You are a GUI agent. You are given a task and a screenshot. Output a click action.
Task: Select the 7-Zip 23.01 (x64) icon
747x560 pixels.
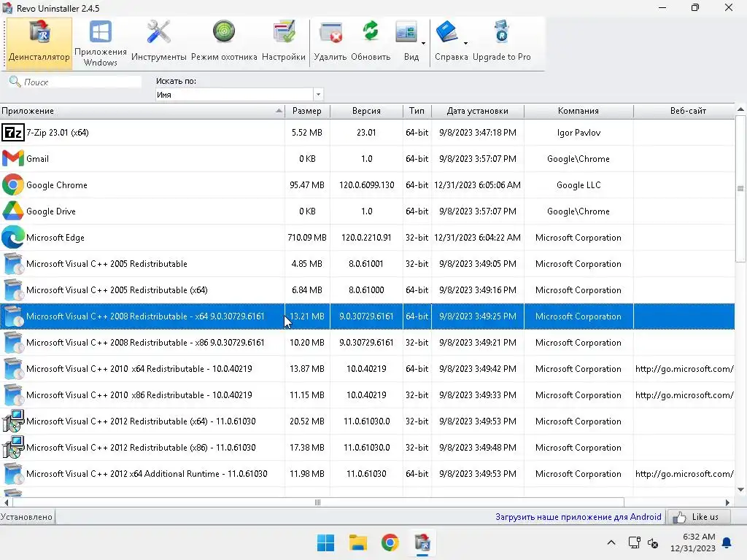pyautogui.click(x=13, y=133)
